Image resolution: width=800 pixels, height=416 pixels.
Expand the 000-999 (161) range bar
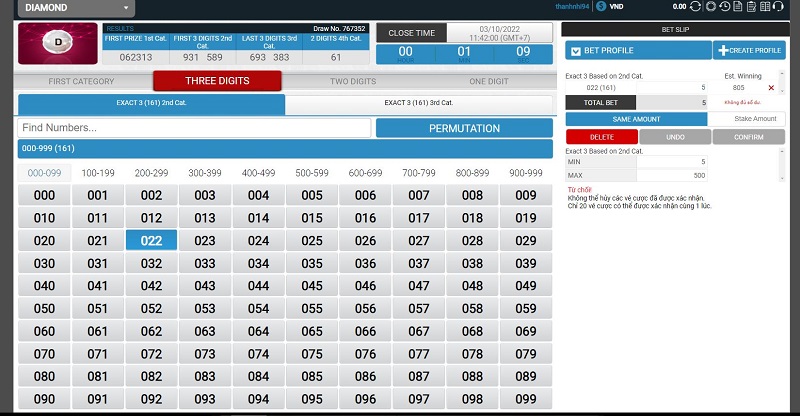click(x=285, y=149)
